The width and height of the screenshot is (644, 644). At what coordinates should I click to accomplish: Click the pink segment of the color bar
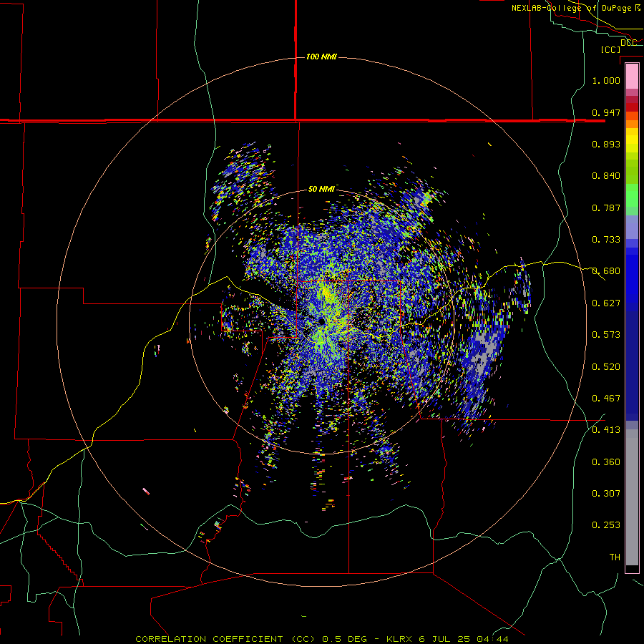coord(632,76)
